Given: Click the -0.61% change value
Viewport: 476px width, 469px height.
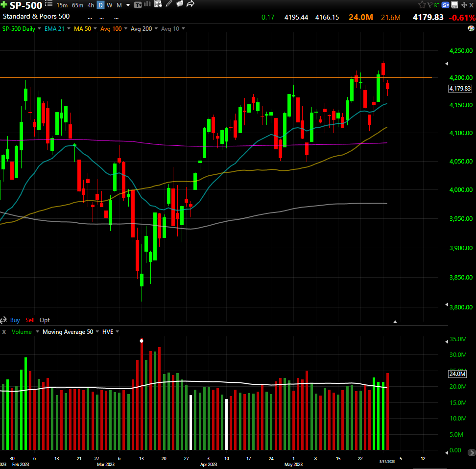Looking at the screenshot, I should point(462,18).
